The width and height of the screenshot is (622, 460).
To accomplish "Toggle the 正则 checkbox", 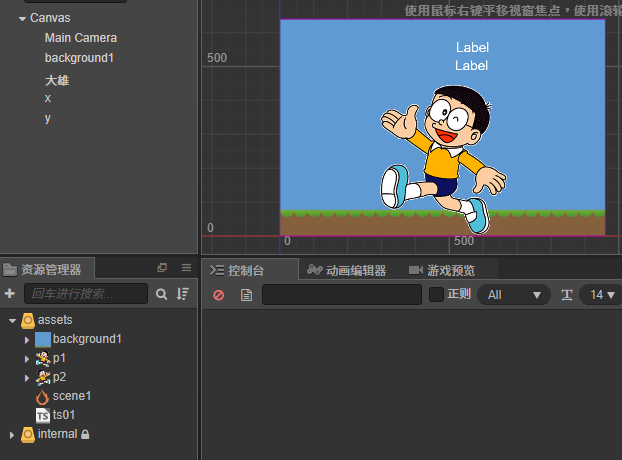I will coord(436,295).
